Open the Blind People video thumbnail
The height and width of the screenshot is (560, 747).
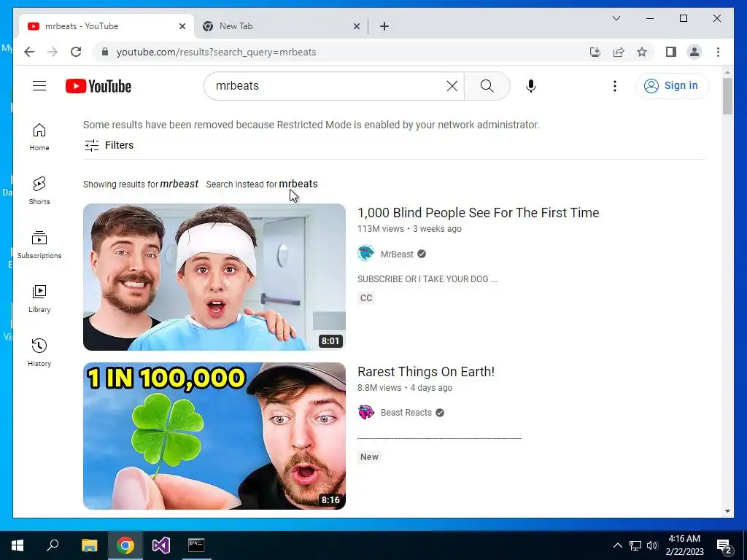coord(214,277)
